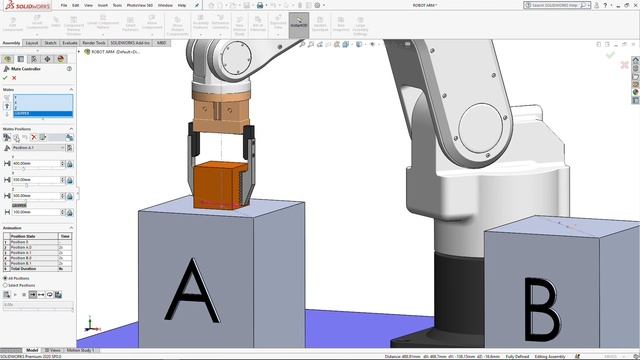Click the Zoom to Fit view icon

point(302,44)
